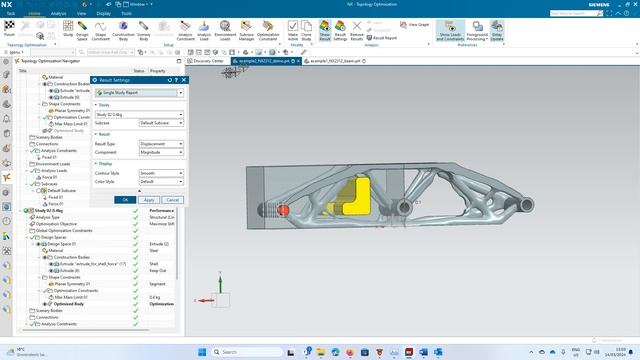Image resolution: width=640 pixels, height=360 pixels.
Task: Switch to the Discovery Center tab
Action: tap(205, 61)
